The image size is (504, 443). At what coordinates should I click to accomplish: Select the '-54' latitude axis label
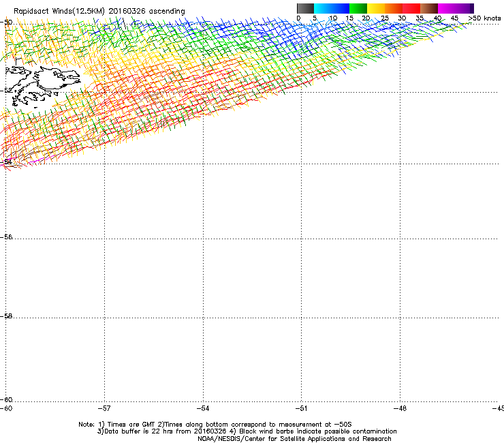(6, 162)
